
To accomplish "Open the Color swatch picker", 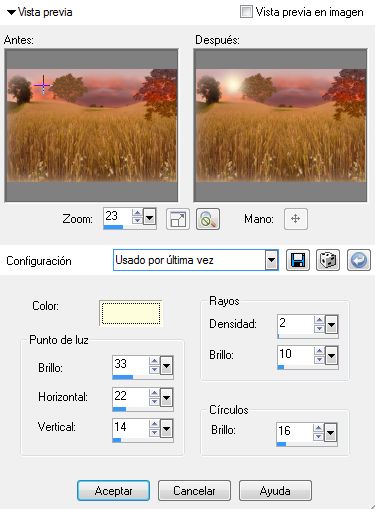I will 131,313.
